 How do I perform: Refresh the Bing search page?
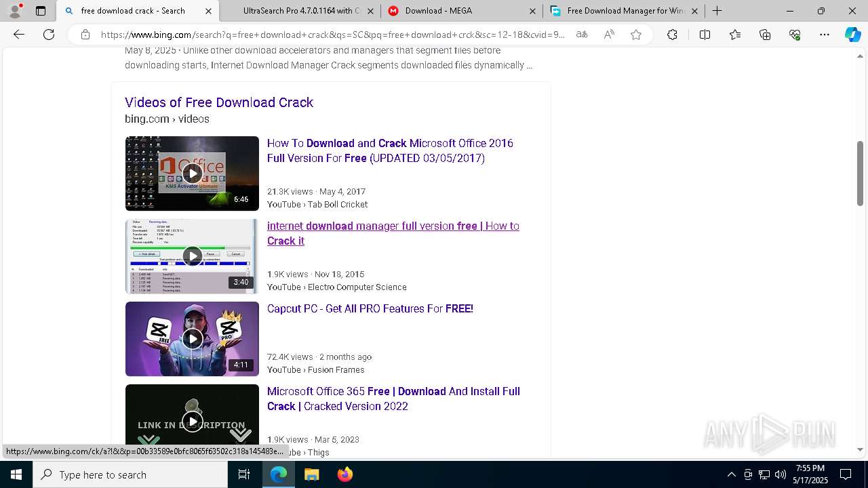pos(49,35)
